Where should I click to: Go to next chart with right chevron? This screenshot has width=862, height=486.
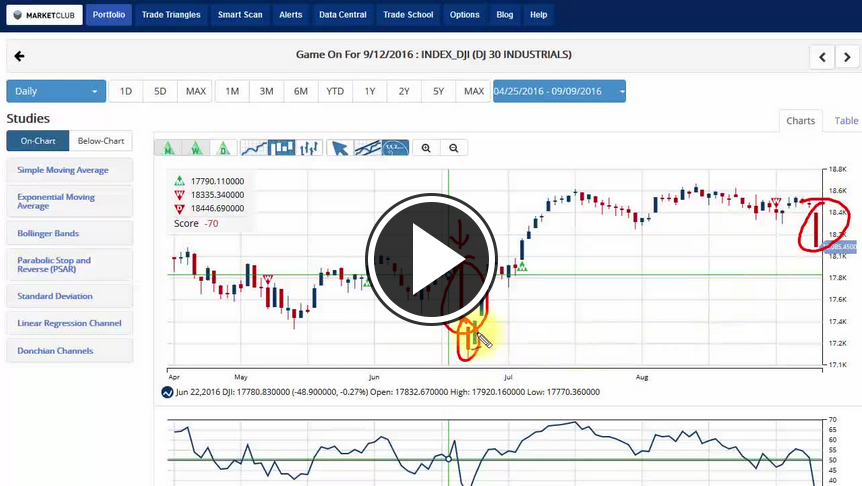847,56
